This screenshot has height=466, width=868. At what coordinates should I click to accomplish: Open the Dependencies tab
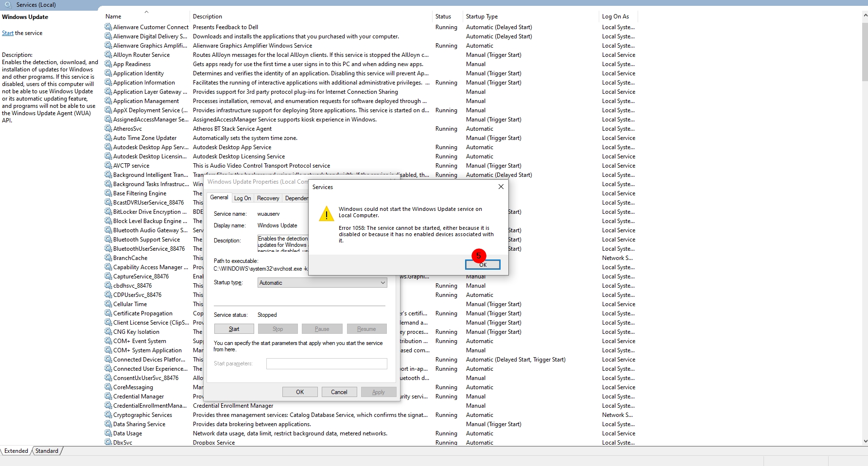point(296,198)
